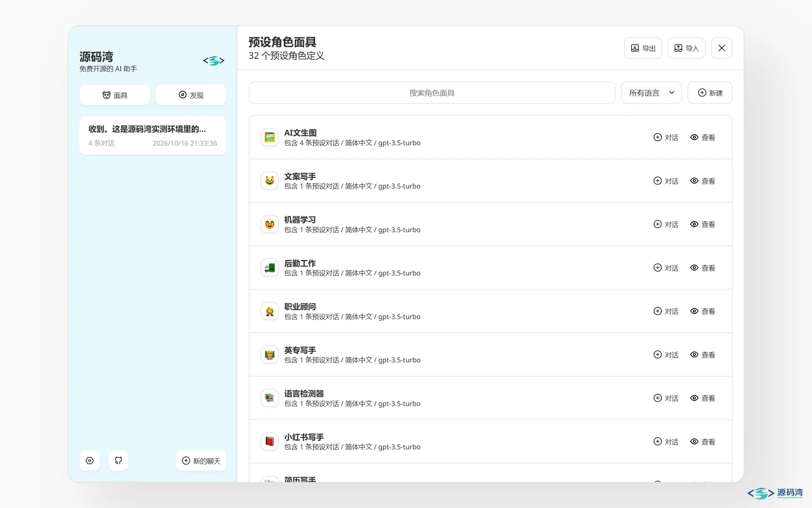The height and width of the screenshot is (508, 812).
Task: Click the 导出 export button
Action: (643, 48)
